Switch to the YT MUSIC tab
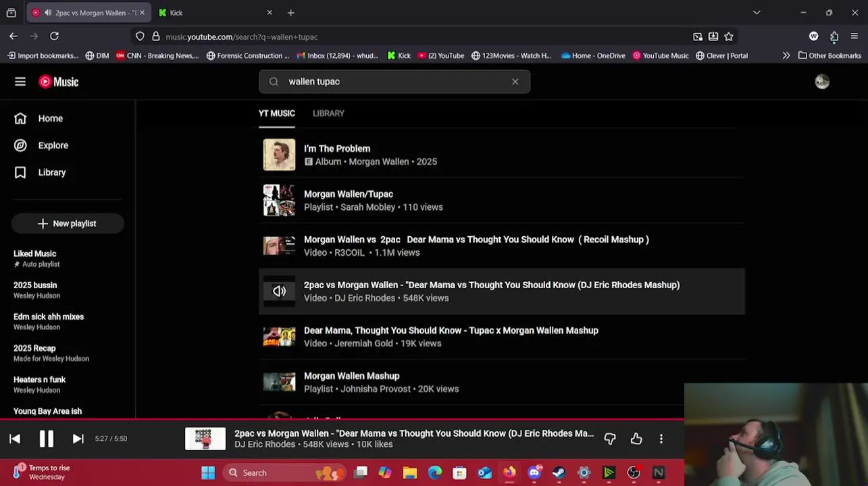Viewport: 868px width, 486px height. [x=277, y=113]
